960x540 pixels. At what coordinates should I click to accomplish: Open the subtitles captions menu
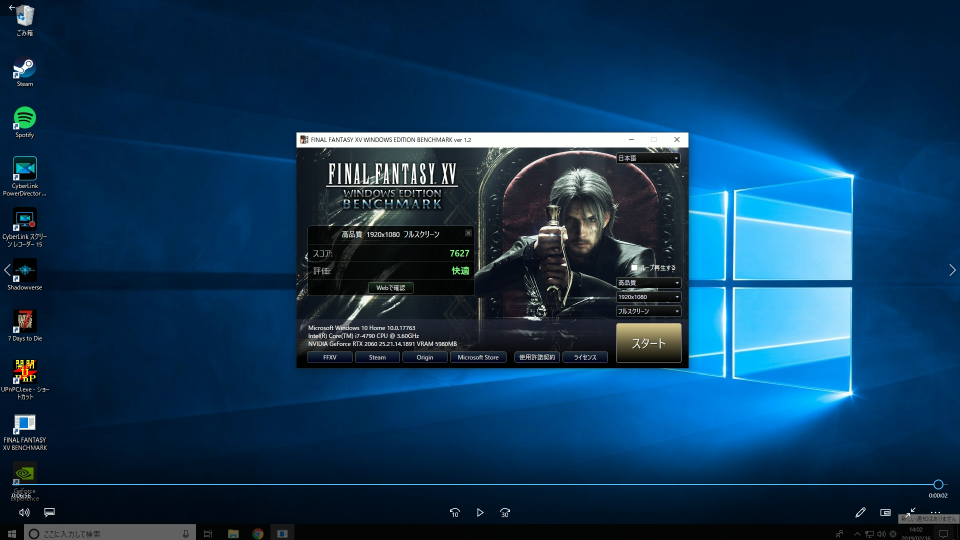point(50,512)
